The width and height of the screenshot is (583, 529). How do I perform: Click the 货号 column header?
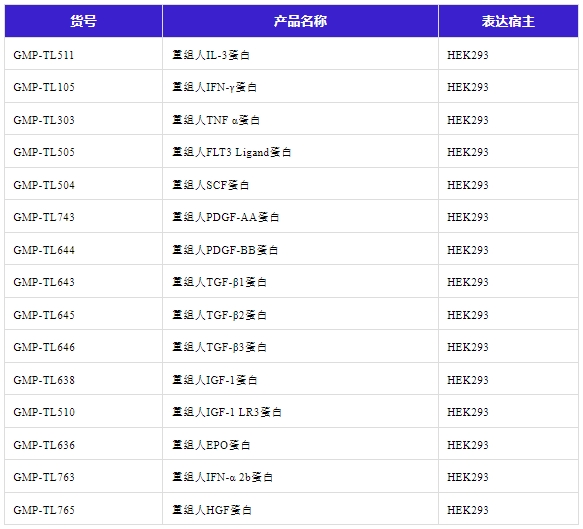[x=83, y=21]
